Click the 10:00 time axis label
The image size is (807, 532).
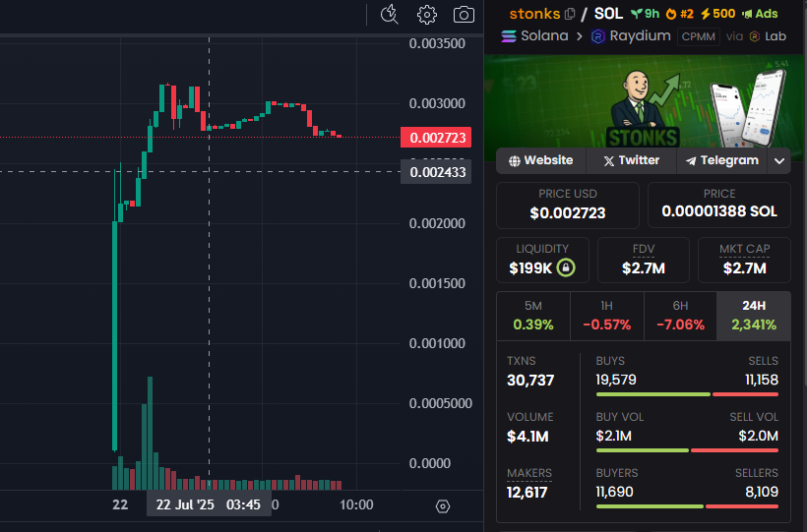tap(356, 504)
